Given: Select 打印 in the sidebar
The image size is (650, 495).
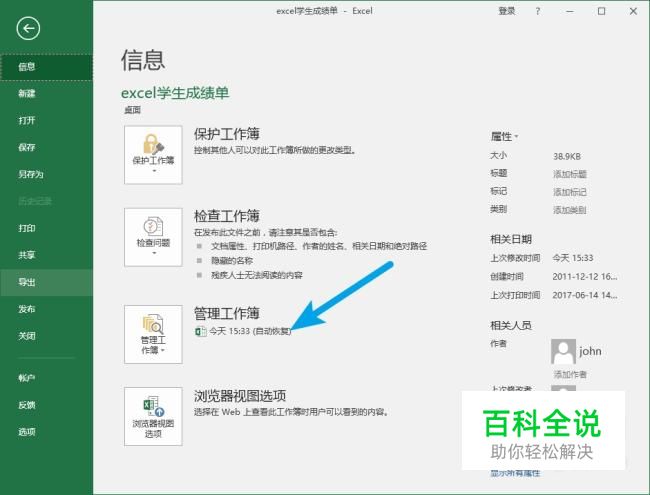Looking at the screenshot, I should (46, 228).
